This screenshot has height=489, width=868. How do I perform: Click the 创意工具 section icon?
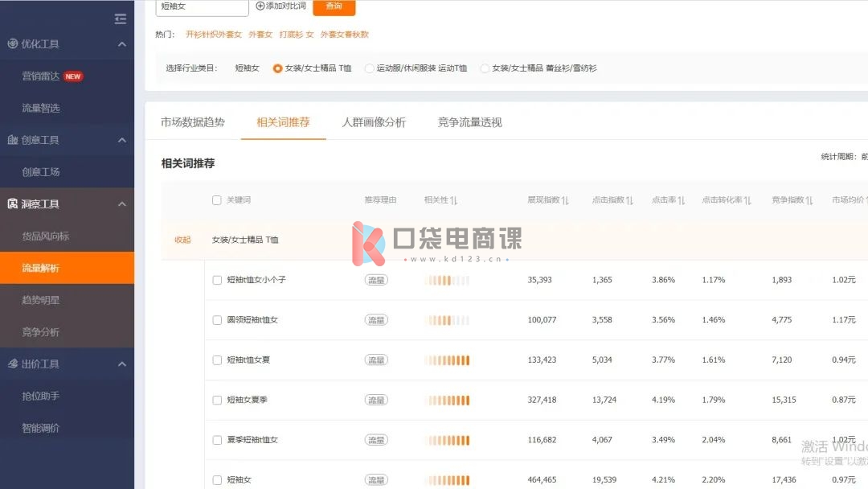tap(12, 140)
